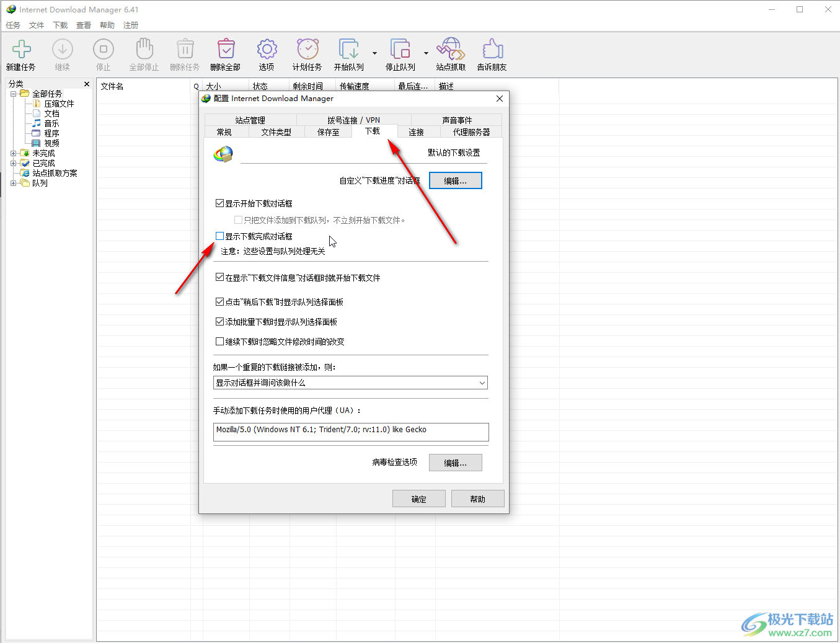Viewport: 840px width, 643px height.
Task: Switch to the 站点管理 tab
Action: (250, 120)
